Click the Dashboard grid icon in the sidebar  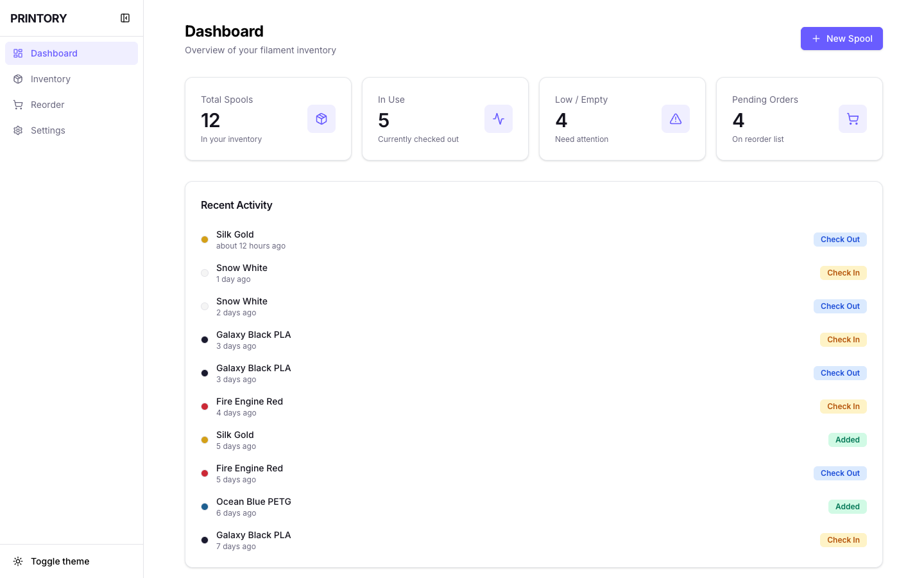pos(17,53)
